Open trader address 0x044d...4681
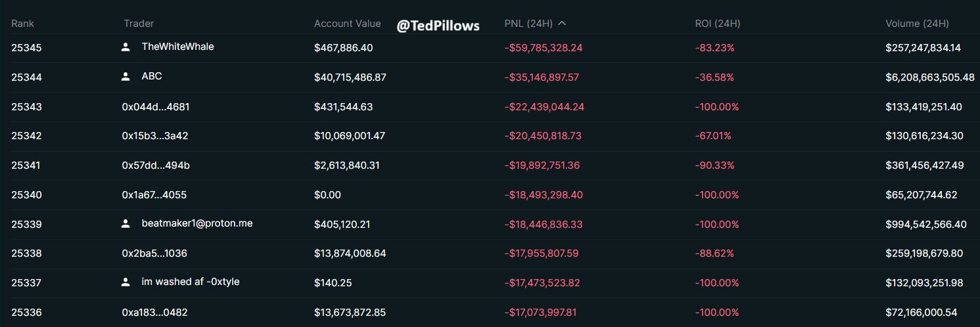 [156, 106]
